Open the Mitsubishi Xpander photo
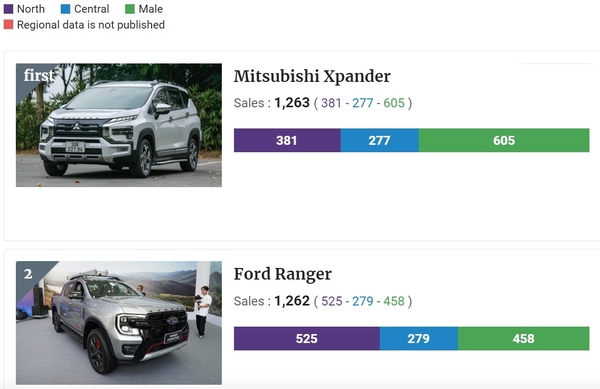 click(119, 125)
